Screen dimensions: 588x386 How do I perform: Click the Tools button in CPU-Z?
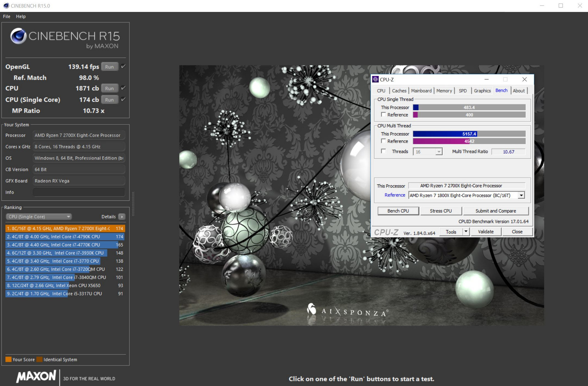coord(451,232)
